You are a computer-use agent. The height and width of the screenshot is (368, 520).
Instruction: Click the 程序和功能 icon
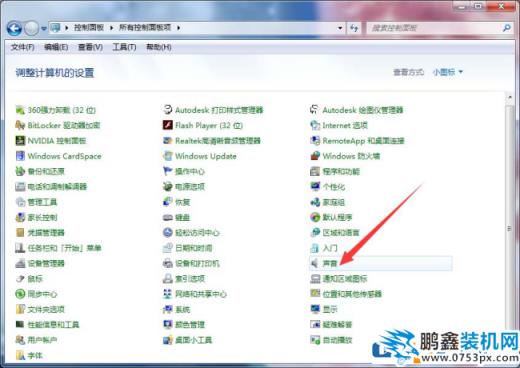pyautogui.click(x=315, y=171)
